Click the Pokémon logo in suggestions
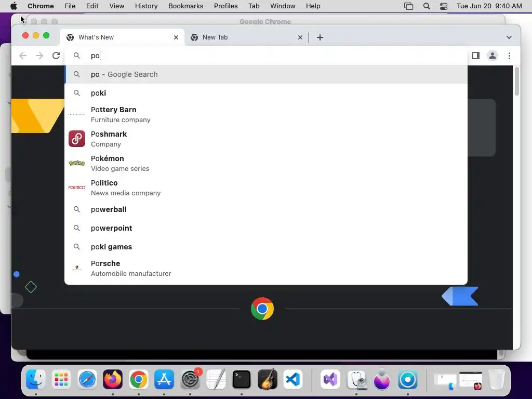Image resolution: width=532 pixels, height=399 pixels. point(77,163)
